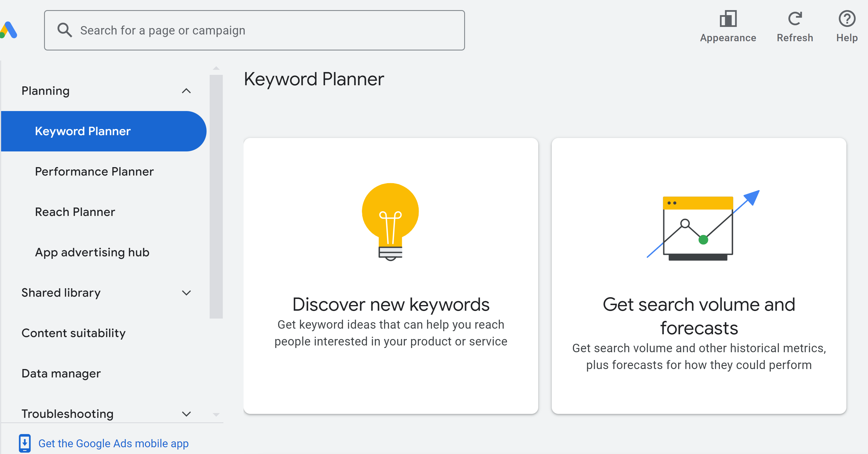The height and width of the screenshot is (454, 868).
Task: Open Reach Planner from sidebar
Action: click(x=75, y=212)
